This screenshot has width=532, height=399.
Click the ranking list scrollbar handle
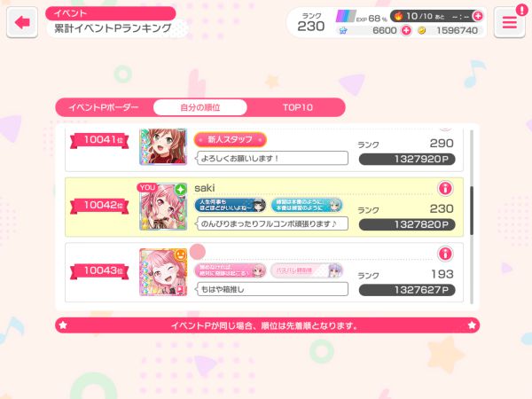472,210
